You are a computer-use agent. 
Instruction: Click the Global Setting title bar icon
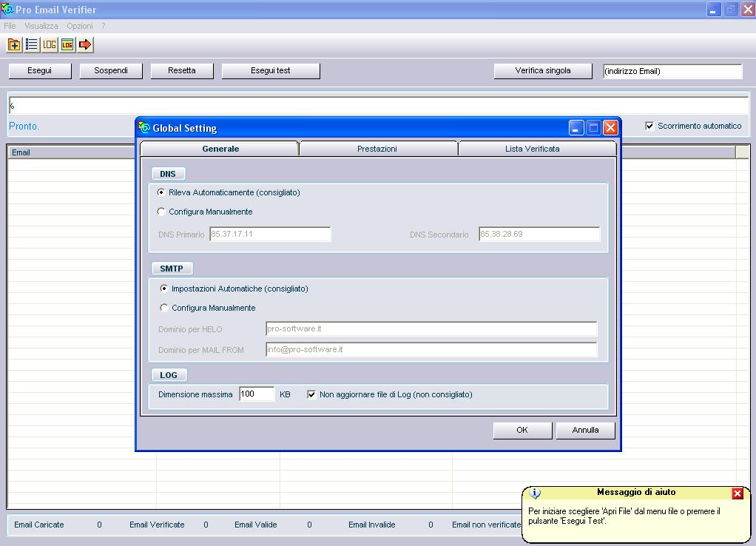coord(145,128)
